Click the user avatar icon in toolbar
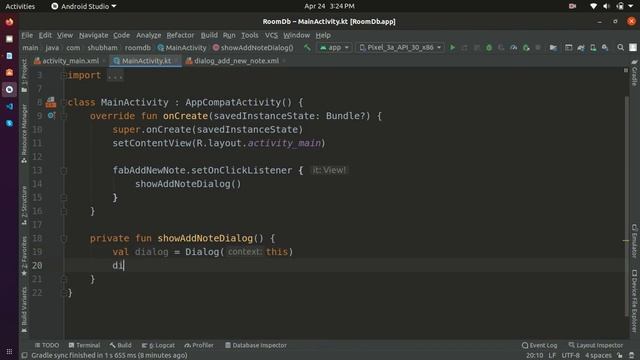The width and height of the screenshot is (640, 360). point(633,48)
